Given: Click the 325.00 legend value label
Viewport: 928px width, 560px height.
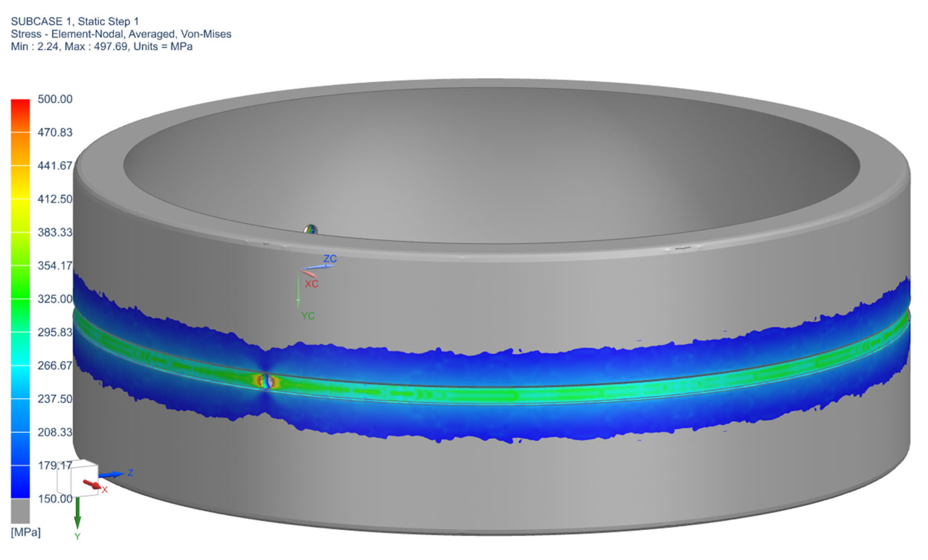Looking at the screenshot, I should (55, 299).
